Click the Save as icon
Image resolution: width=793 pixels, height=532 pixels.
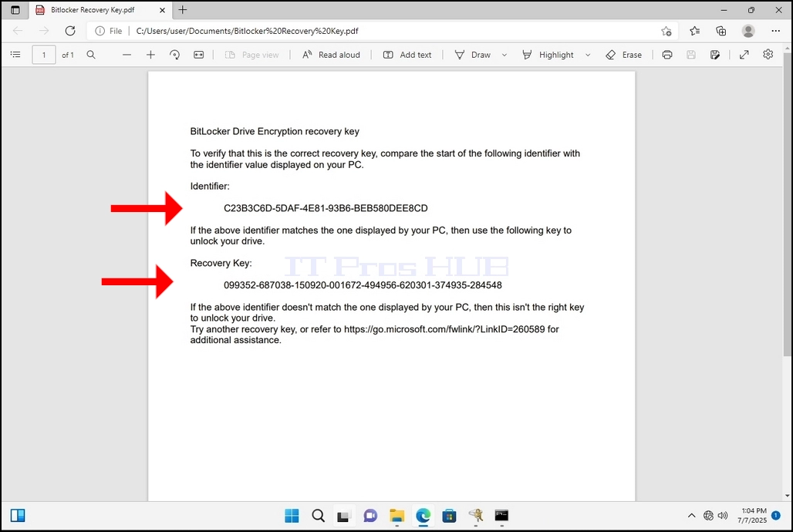tap(714, 55)
